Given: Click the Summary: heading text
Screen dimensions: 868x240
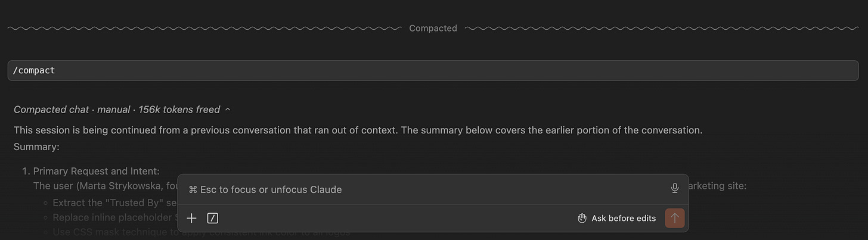Looking at the screenshot, I should click(x=36, y=147).
